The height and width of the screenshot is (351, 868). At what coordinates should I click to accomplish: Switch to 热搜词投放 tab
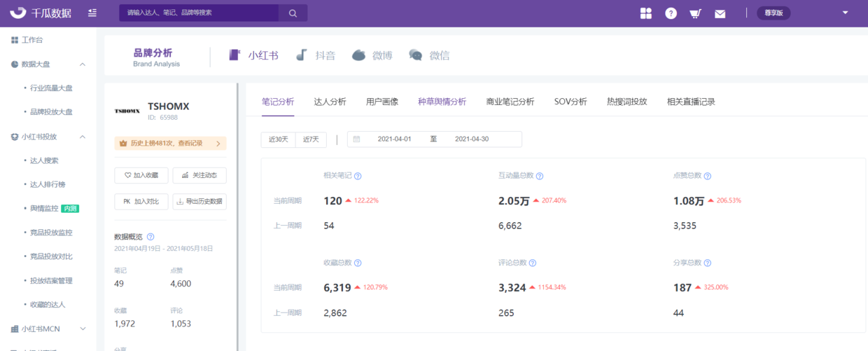coord(627,102)
